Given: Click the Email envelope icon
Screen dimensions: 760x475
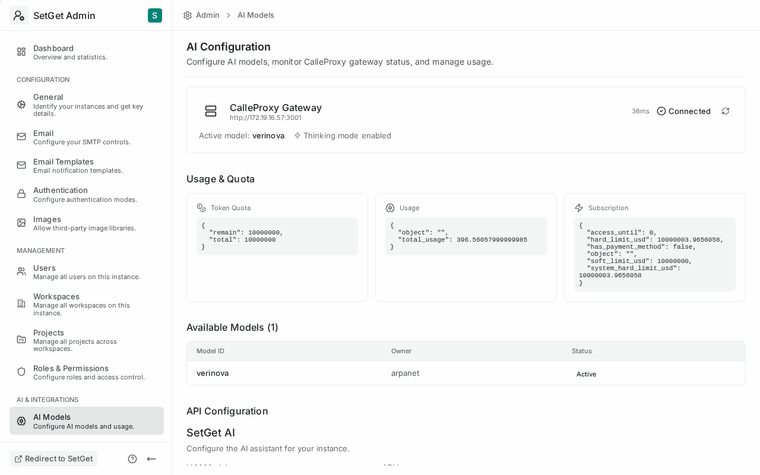Looking at the screenshot, I should (21, 137).
